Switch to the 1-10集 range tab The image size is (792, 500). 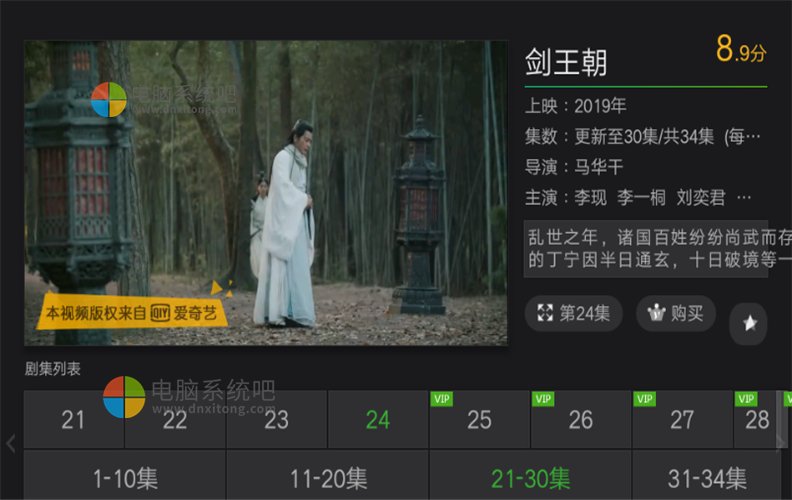pos(125,477)
